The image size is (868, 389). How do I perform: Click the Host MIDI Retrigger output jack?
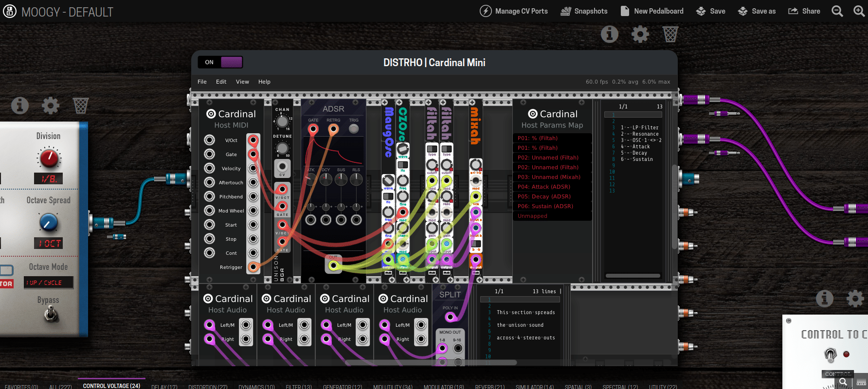253,266
